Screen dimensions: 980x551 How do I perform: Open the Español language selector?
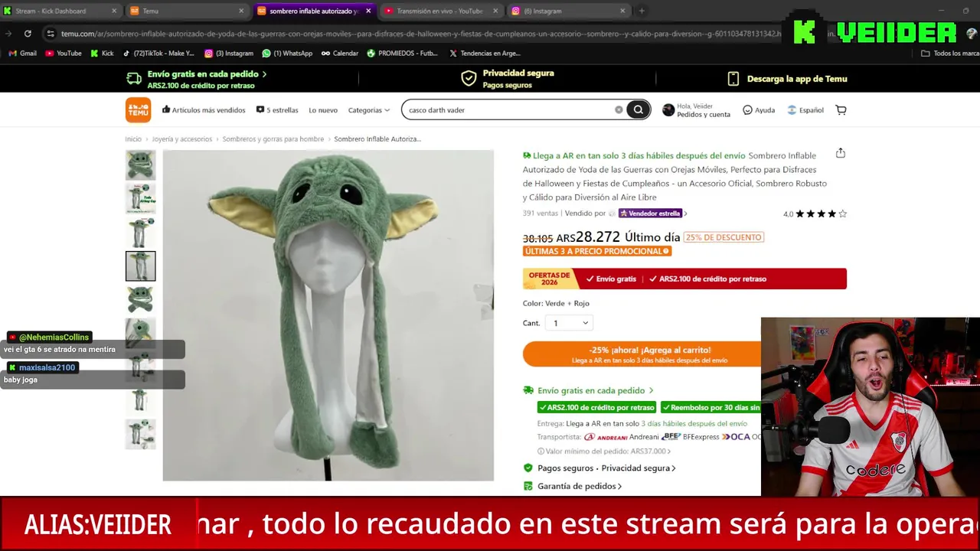805,110
